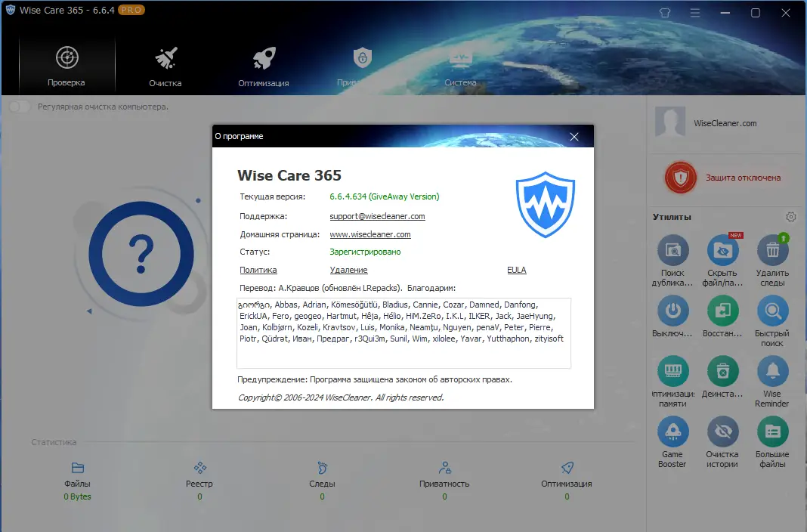Click the Следы statistics icon

322,468
